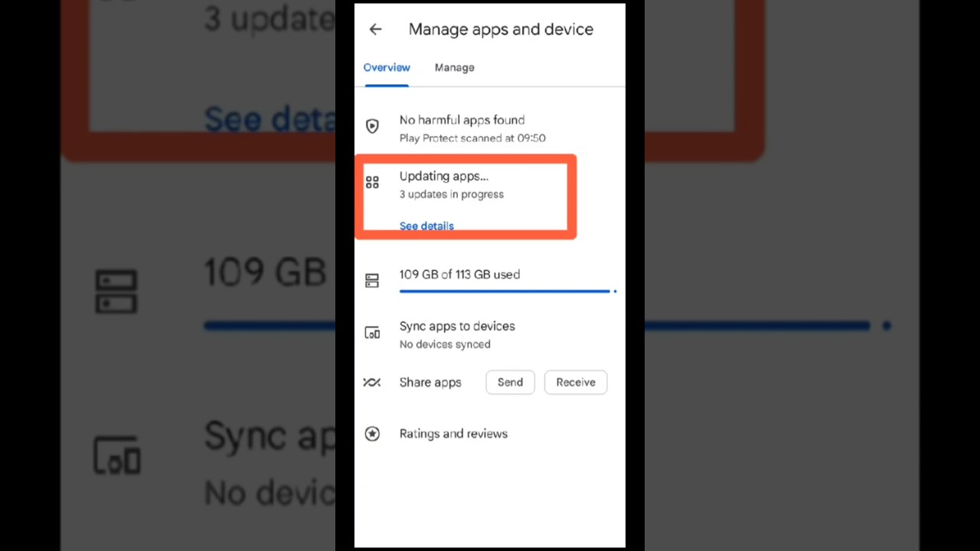
Task: Click the Send button
Action: point(510,383)
